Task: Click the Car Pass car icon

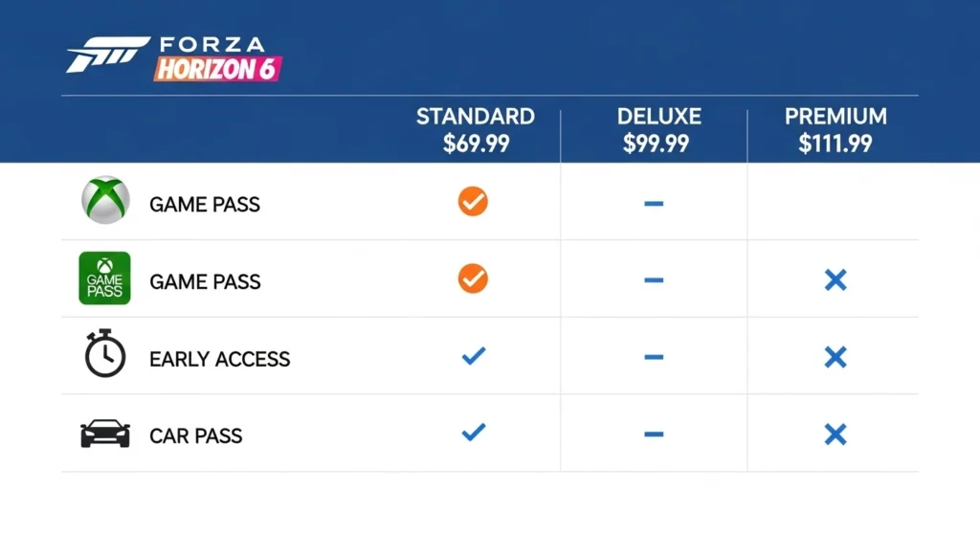Action: 105,435
